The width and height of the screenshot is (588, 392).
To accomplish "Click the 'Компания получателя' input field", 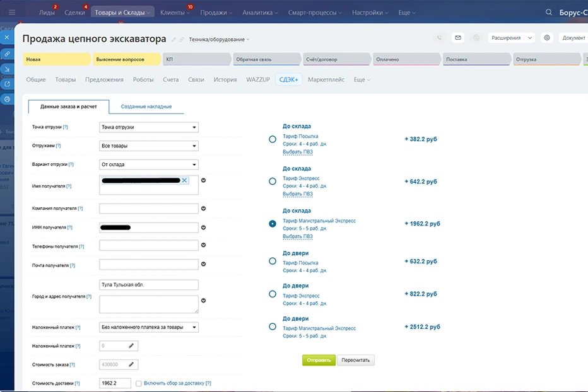I will click(149, 209).
